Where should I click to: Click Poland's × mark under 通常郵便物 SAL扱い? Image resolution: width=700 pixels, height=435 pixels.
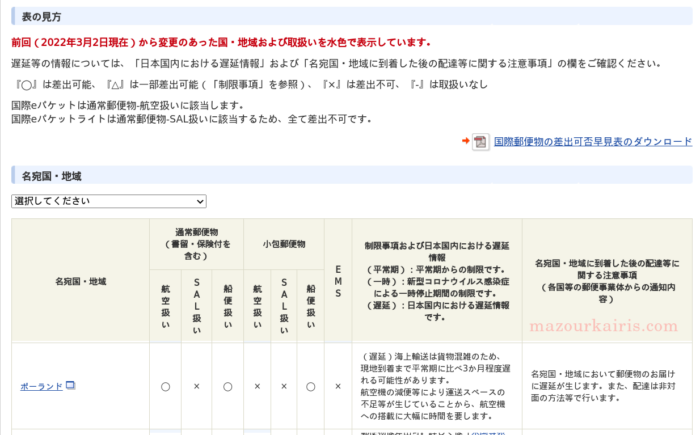[196, 386]
